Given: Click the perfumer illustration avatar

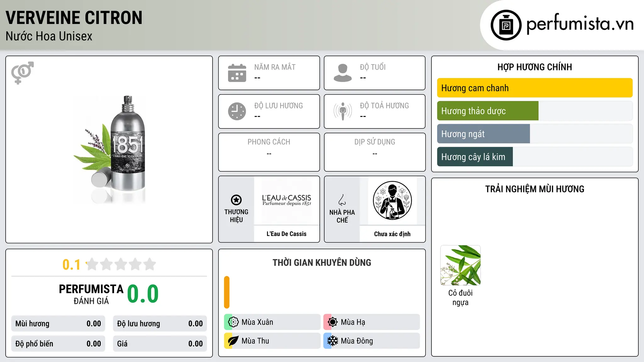Looking at the screenshot, I should [392, 200].
